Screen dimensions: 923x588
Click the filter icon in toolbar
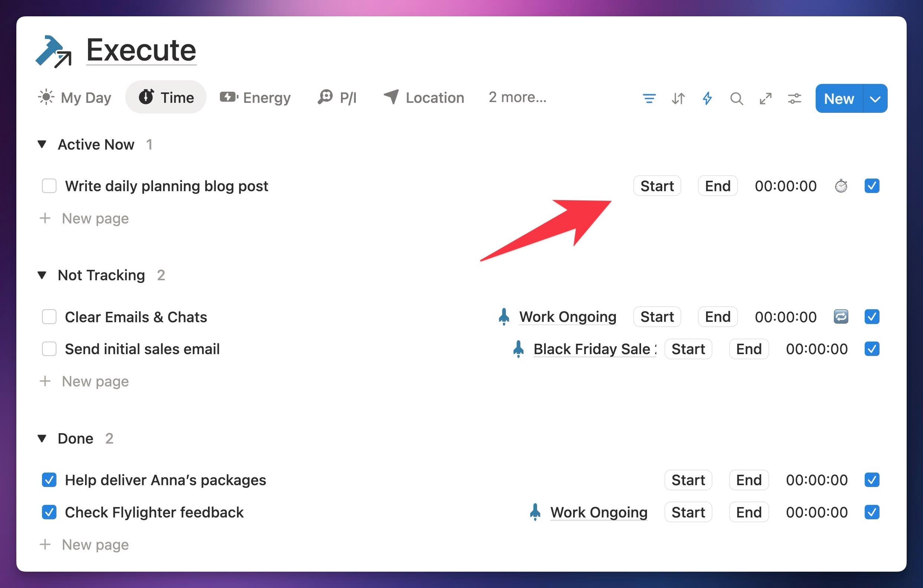[649, 98]
